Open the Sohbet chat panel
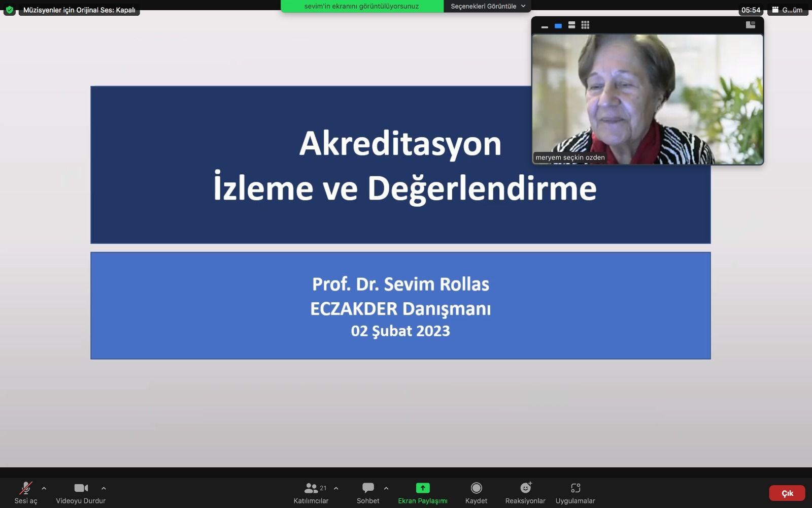The width and height of the screenshot is (812, 508). click(x=368, y=493)
